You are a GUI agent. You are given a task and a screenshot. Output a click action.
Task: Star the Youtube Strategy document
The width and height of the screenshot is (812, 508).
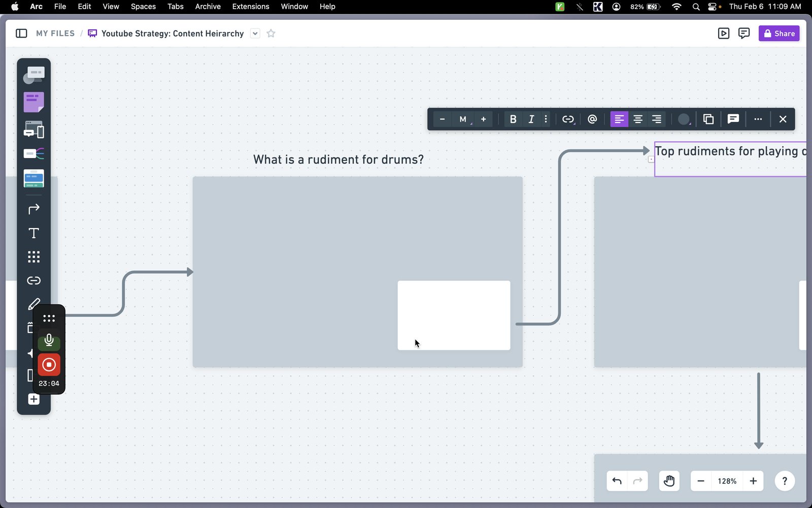click(x=271, y=34)
